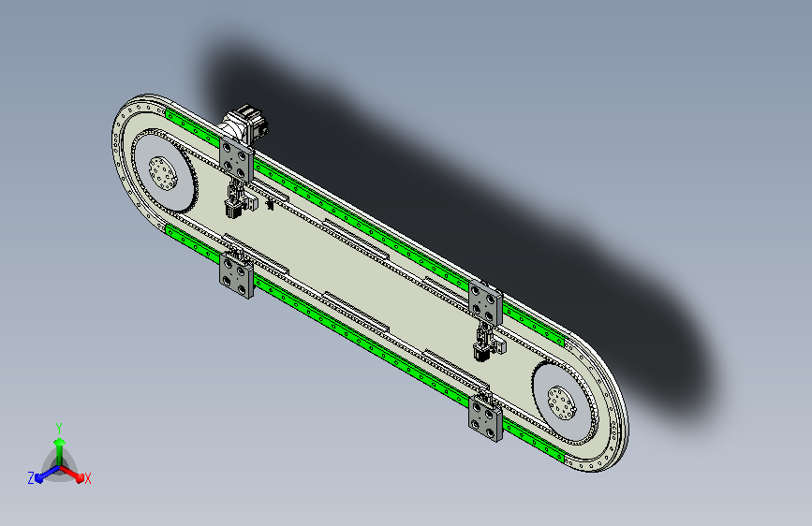Select the drive motor on the conveyor

click(x=245, y=124)
